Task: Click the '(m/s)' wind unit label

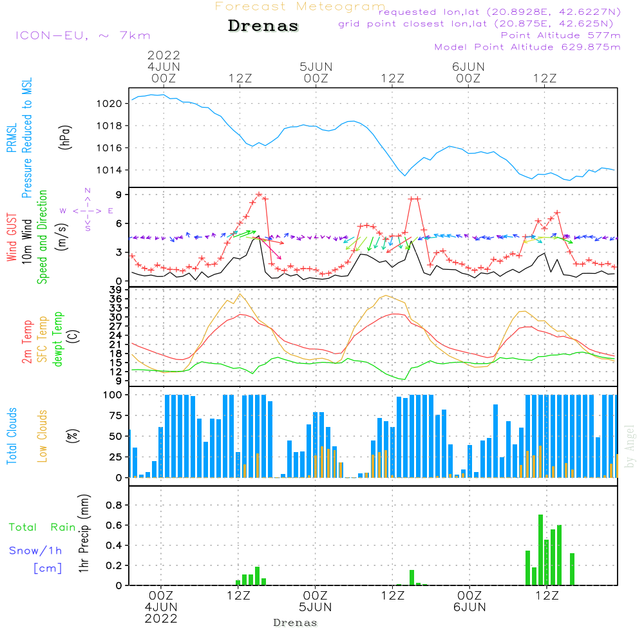Action: [x=62, y=237]
